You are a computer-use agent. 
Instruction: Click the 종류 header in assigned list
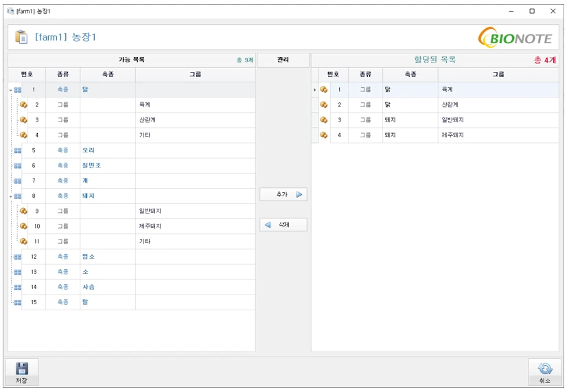365,74
